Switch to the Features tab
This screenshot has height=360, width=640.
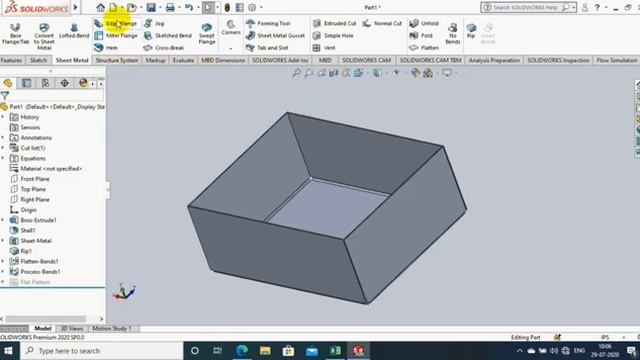click(x=11, y=60)
